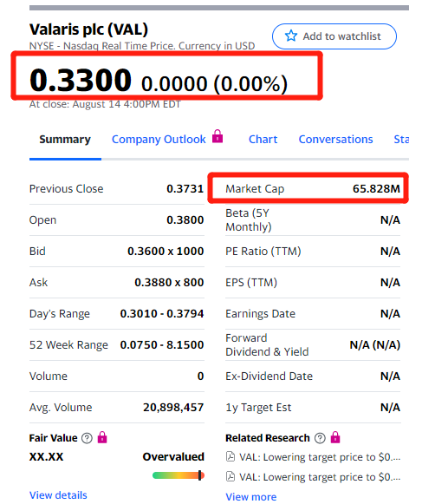Click the lock icon next to Fair Value
Screen dimensions: 448x504
(x=102, y=437)
